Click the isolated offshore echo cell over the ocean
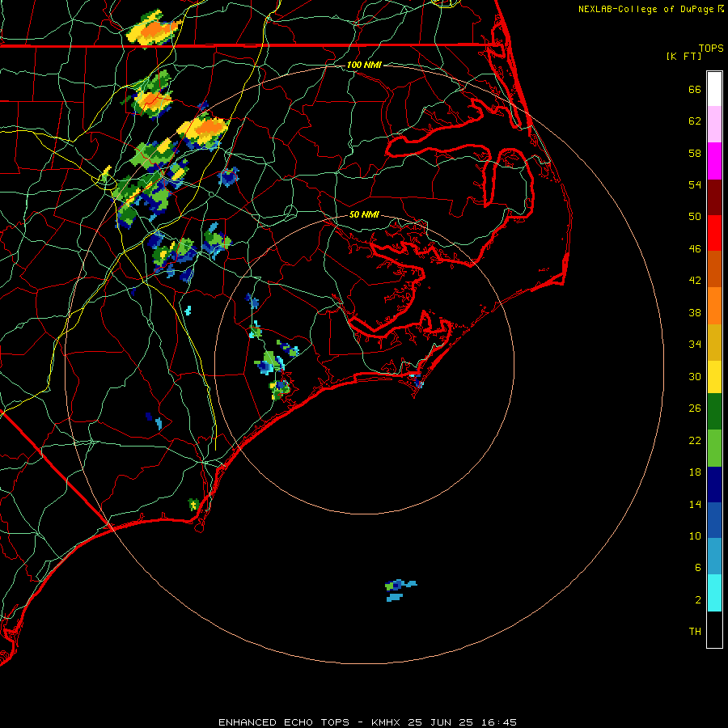The width and height of the screenshot is (728, 728). click(400, 590)
